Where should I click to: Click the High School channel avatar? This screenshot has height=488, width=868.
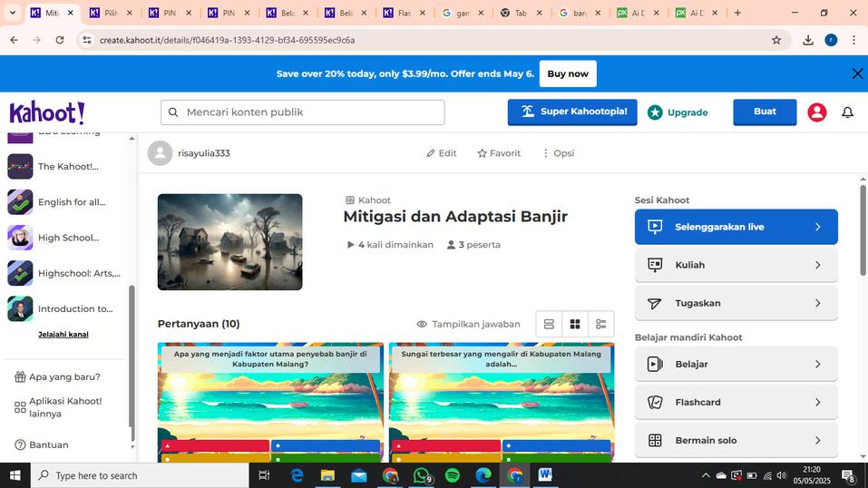(x=20, y=238)
